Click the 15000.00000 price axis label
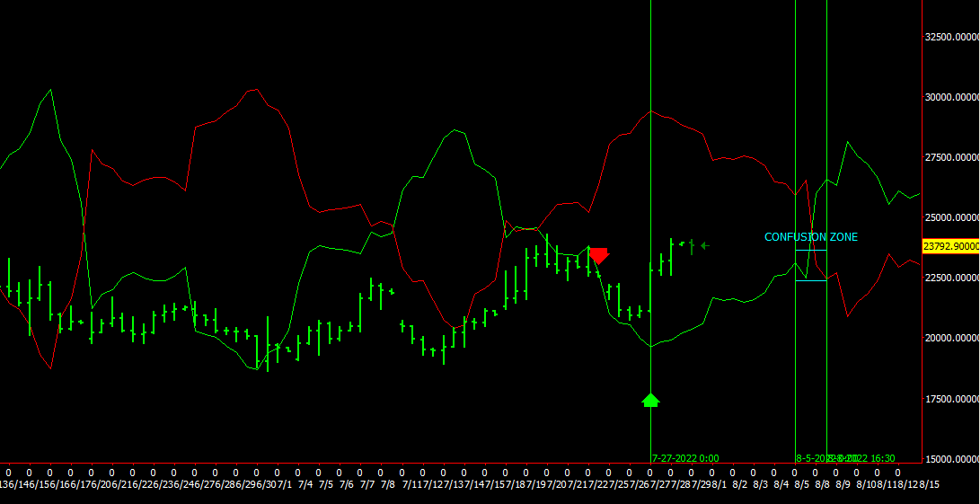This screenshot has width=980, height=504. coord(952,458)
